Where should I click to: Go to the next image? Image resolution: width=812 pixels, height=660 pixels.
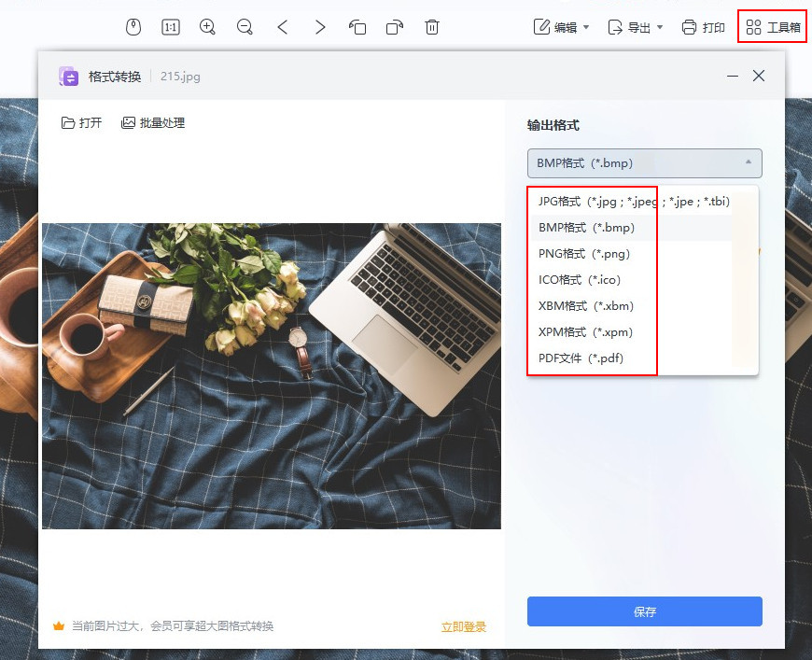point(320,27)
